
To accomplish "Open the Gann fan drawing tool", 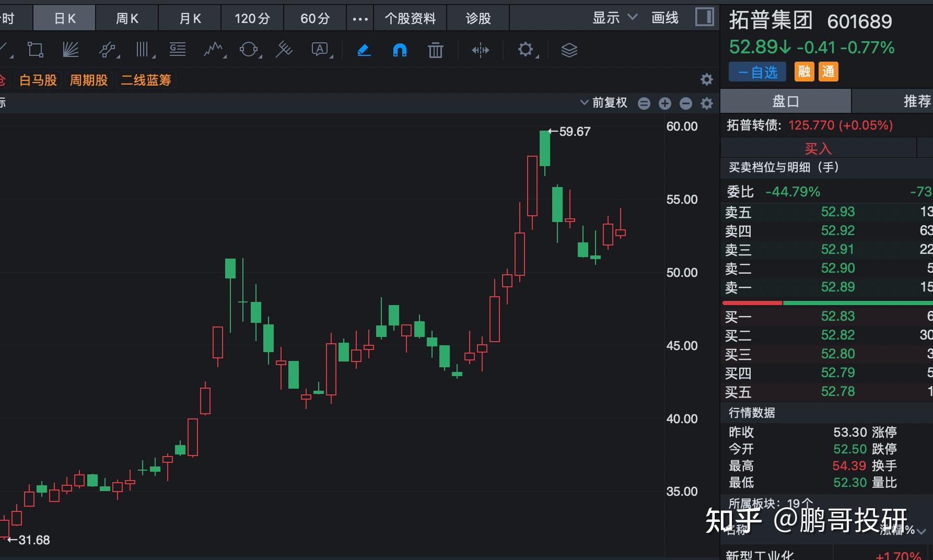I will tap(71, 49).
